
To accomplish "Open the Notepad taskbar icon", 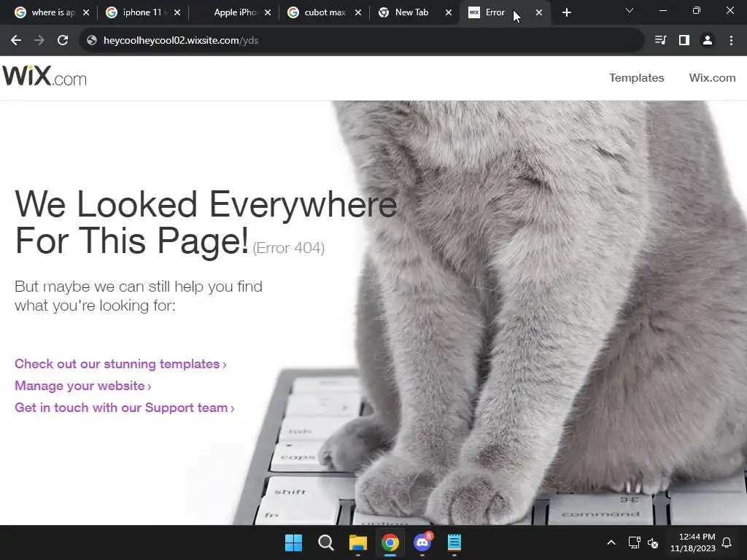I will [454, 542].
